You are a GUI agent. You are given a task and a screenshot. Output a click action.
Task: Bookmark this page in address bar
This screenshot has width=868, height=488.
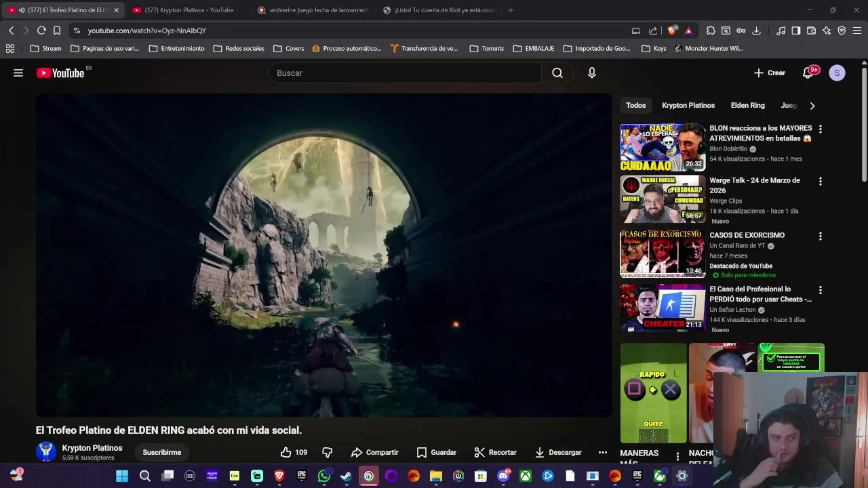(x=57, y=30)
